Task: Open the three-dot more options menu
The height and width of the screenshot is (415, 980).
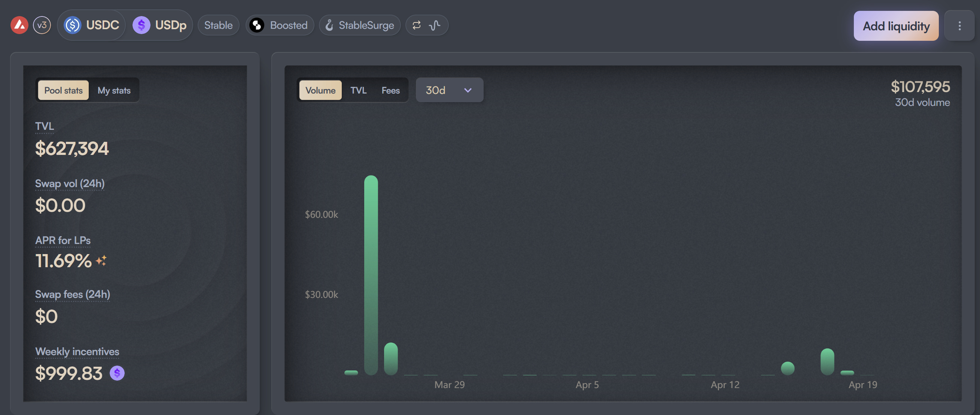Action: (x=959, y=26)
